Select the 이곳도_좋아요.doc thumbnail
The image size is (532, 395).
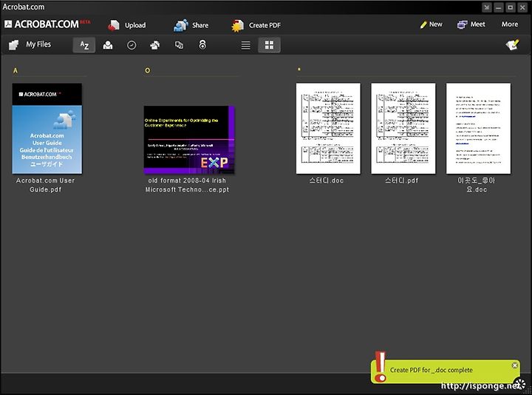point(478,129)
